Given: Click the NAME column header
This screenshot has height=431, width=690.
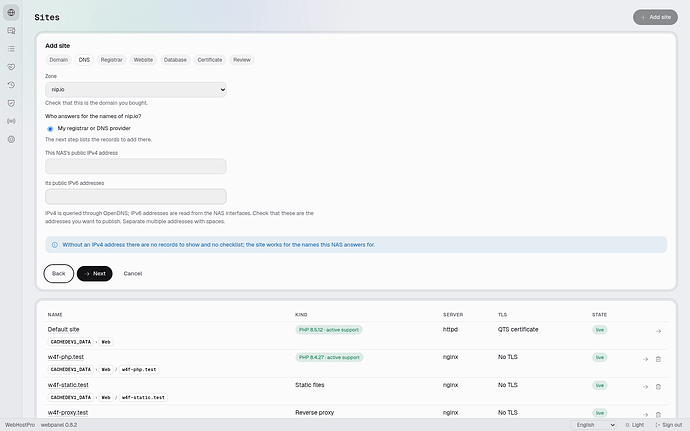Looking at the screenshot, I should 55,315.
